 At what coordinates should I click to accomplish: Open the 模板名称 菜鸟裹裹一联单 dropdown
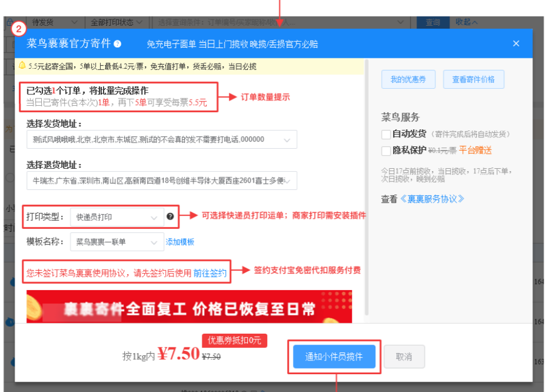117,242
